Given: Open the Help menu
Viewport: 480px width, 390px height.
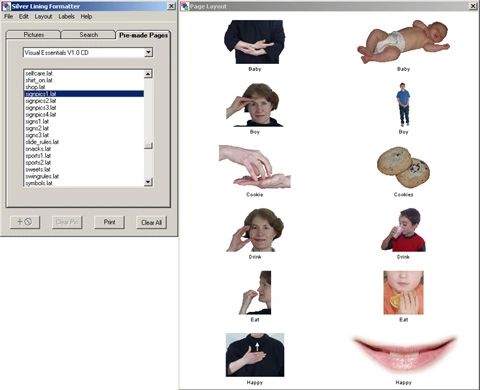Looking at the screenshot, I should [86, 16].
